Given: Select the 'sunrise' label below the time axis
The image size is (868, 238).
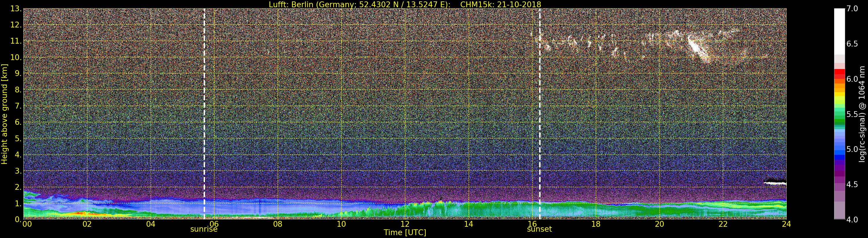Looking at the screenshot, I should point(204,229).
